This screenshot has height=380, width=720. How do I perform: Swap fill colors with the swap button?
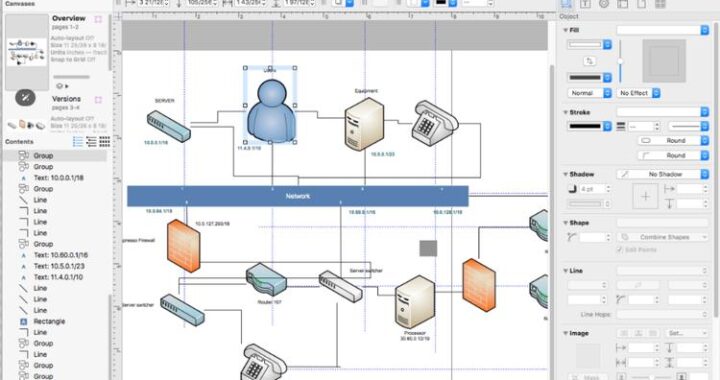tap(590, 61)
